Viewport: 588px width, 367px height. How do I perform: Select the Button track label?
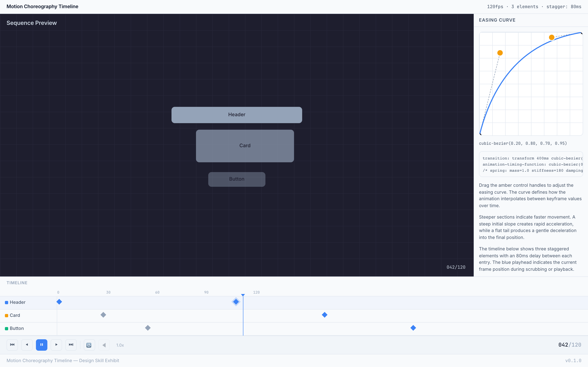[17, 328]
